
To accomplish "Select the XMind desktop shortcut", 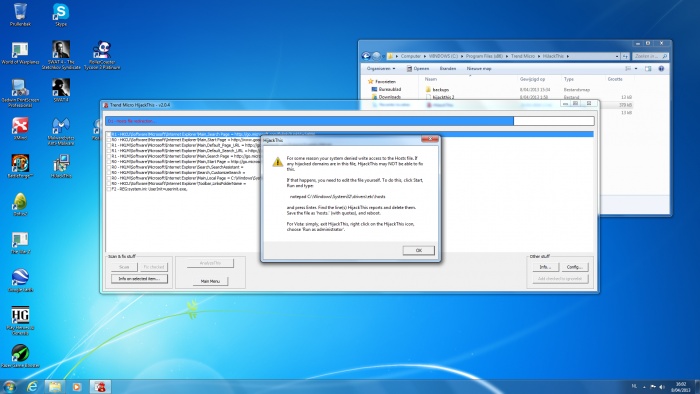I will coord(20,128).
